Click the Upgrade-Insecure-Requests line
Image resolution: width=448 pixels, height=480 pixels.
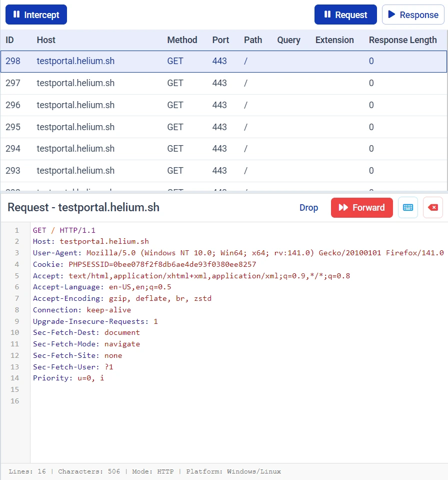(95, 321)
